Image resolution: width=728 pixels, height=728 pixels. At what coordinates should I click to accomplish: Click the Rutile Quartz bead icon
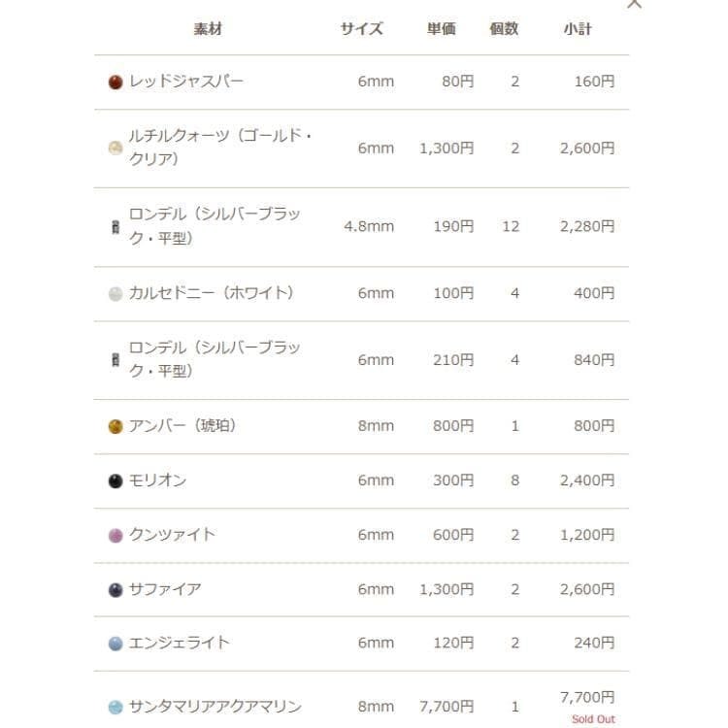pos(116,149)
